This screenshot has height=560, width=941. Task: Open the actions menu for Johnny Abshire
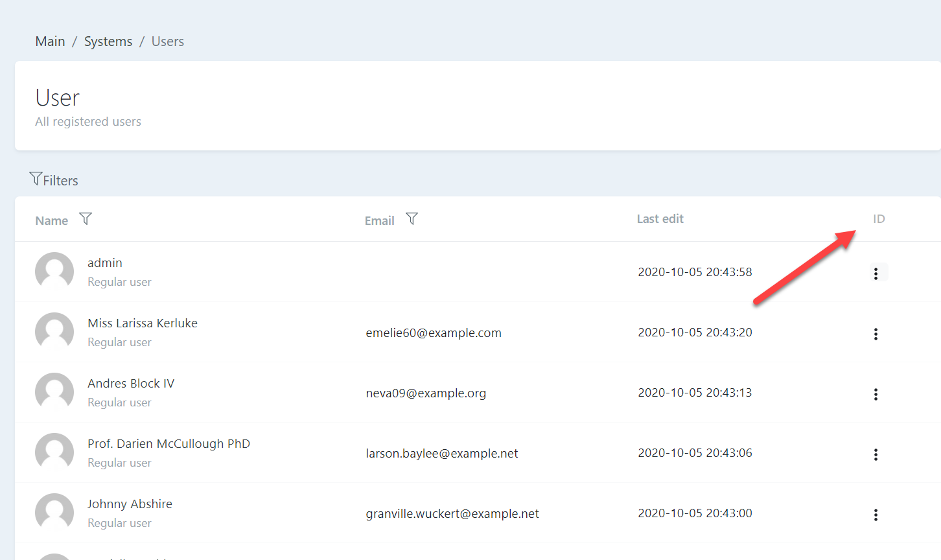click(x=876, y=515)
